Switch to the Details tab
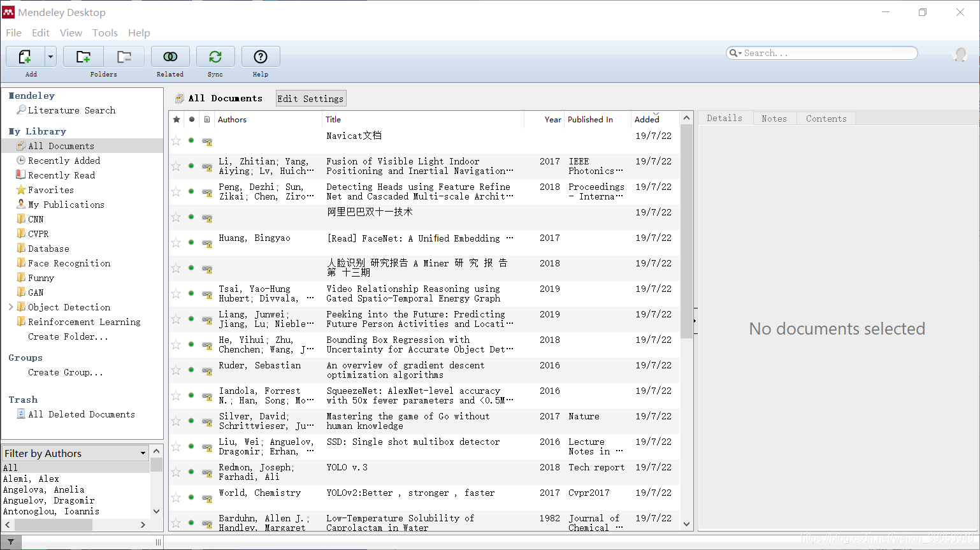Image resolution: width=980 pixels, height=550 pixels. pos(724,118)
